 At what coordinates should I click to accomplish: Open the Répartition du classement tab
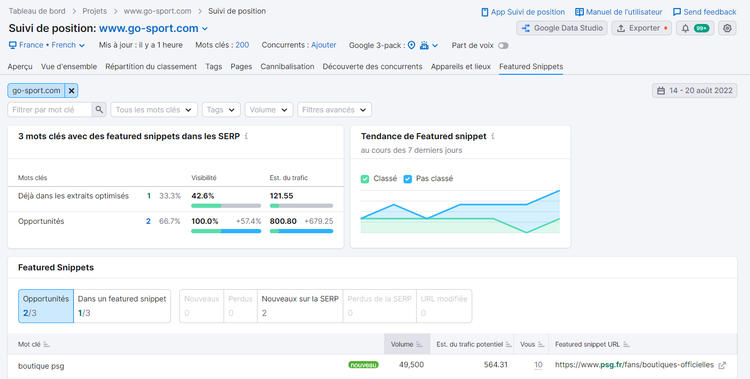tap(151, 67)
